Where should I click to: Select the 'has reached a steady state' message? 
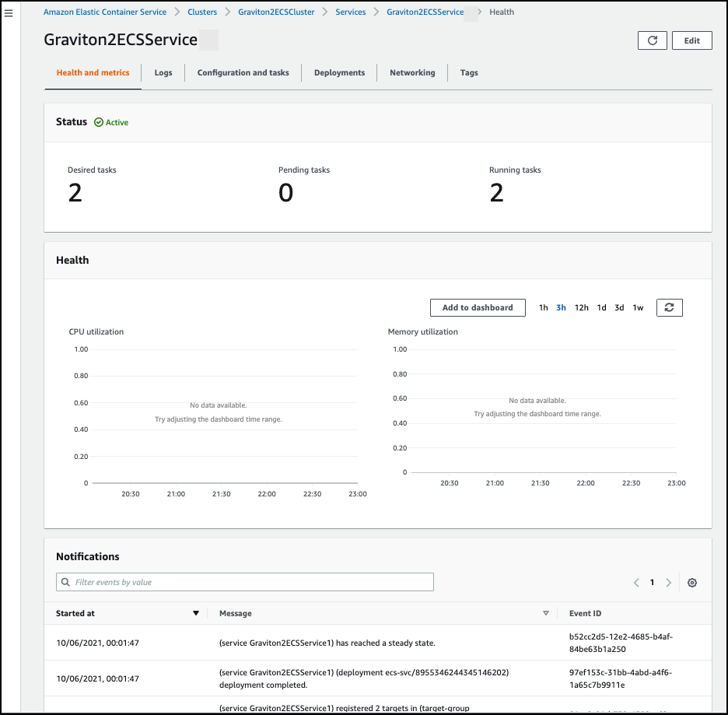point(327,643)
